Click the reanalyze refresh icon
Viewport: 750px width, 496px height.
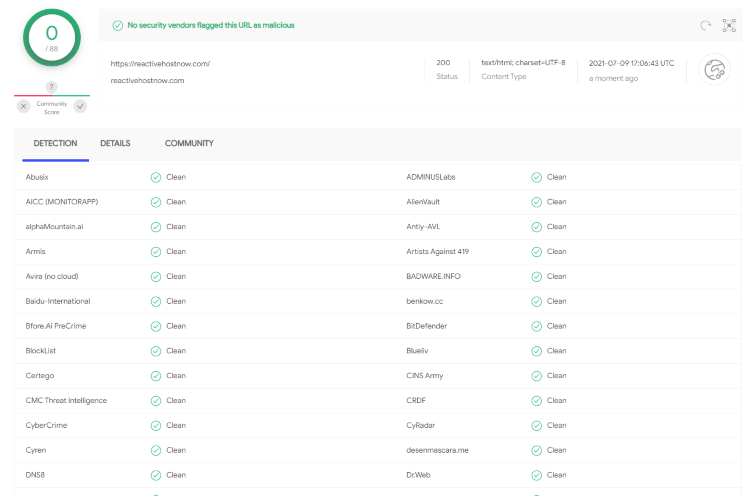click(x=706, y=25)
